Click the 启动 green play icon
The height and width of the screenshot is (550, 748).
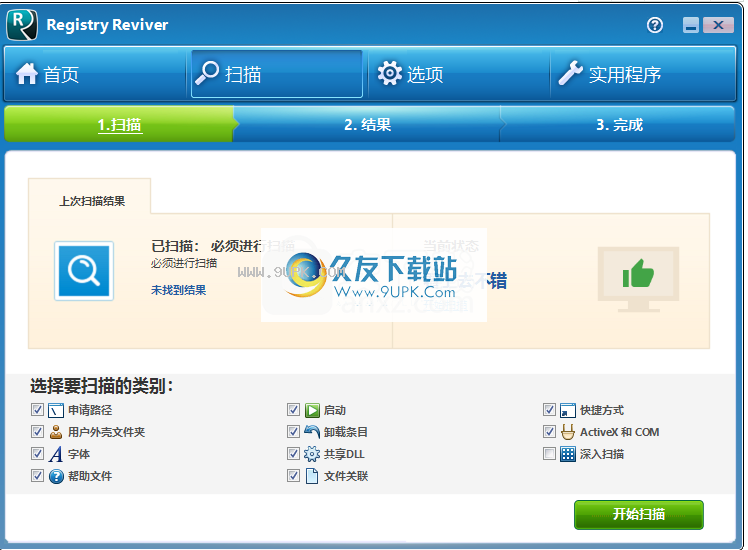click(312, 410)
